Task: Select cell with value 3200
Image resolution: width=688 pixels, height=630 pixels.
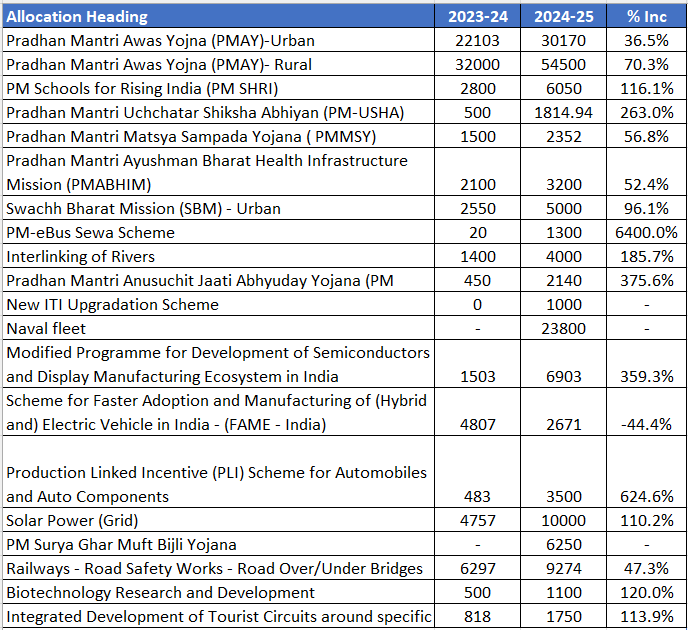Action: pos(563,172)
